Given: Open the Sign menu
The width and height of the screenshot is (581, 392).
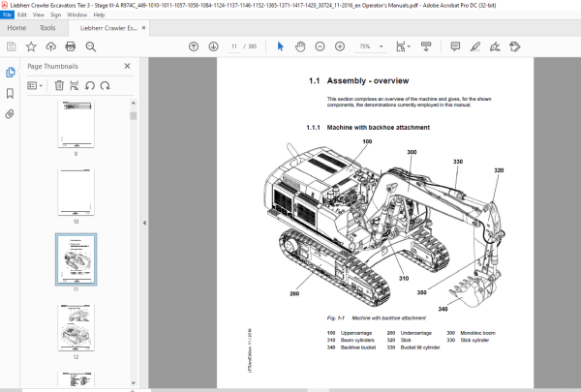Looking at the screenshot, I should point(55,15).
